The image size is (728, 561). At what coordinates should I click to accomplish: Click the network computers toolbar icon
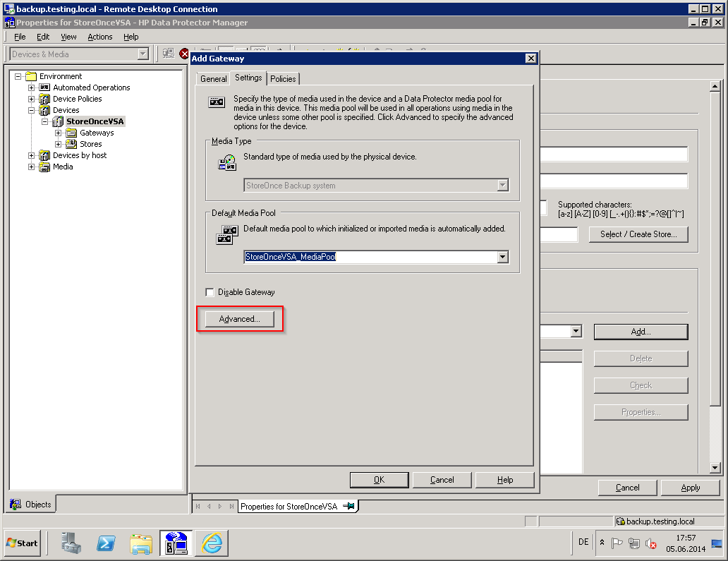(x=169, y=54)
